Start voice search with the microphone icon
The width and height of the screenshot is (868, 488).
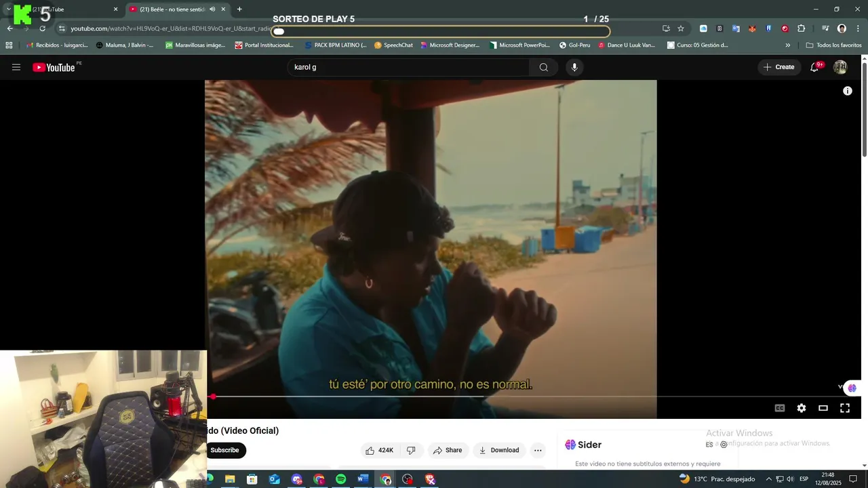(574, 67)
